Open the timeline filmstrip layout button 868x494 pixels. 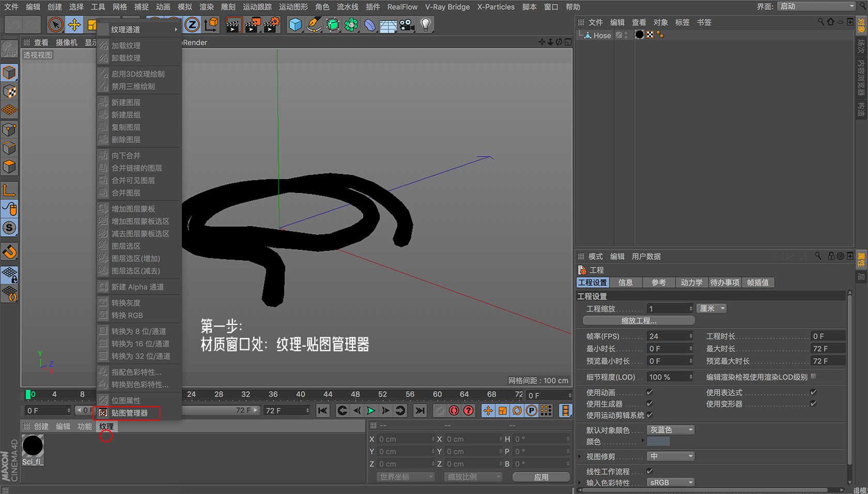pyautogui.click(x=566, y=410)
